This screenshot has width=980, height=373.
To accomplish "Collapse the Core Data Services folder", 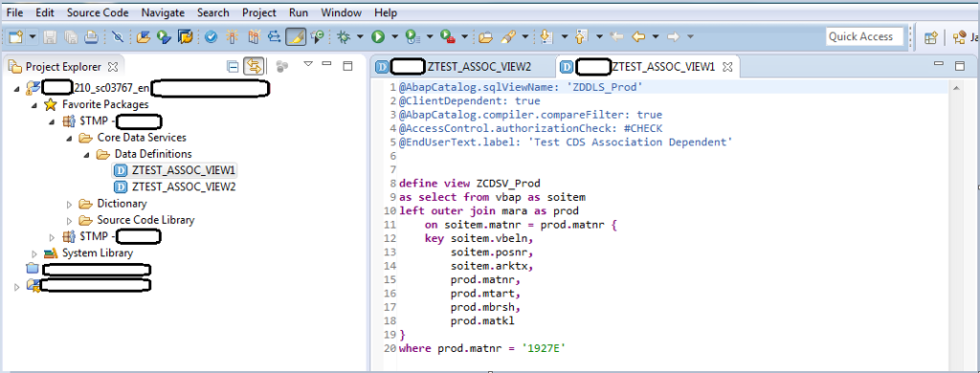I will tap(69, 138).
